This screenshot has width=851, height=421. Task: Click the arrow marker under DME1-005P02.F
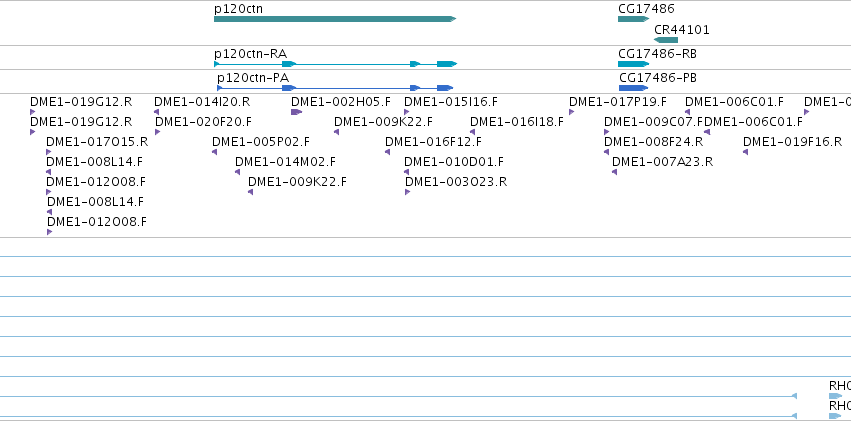point(214,152)
